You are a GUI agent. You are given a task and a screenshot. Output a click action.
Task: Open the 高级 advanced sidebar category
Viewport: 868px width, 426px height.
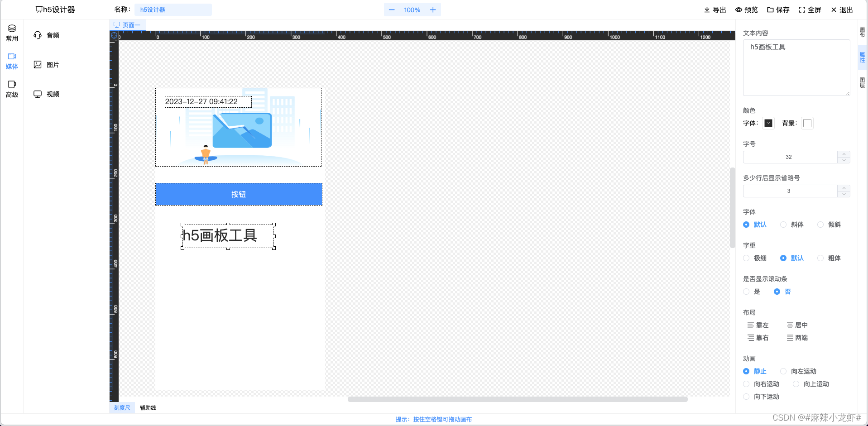coord(12,89)
